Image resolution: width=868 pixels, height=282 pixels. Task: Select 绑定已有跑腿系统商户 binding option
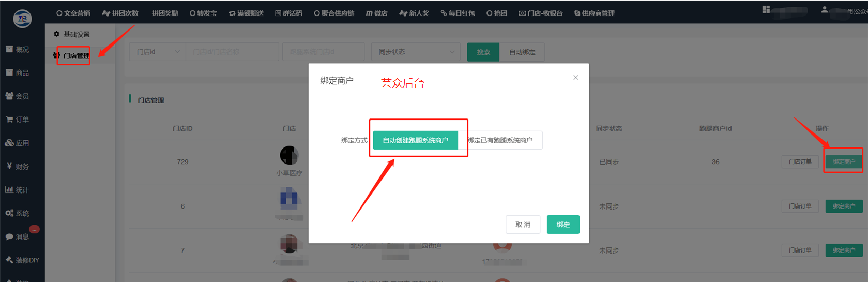coord(500,140)
